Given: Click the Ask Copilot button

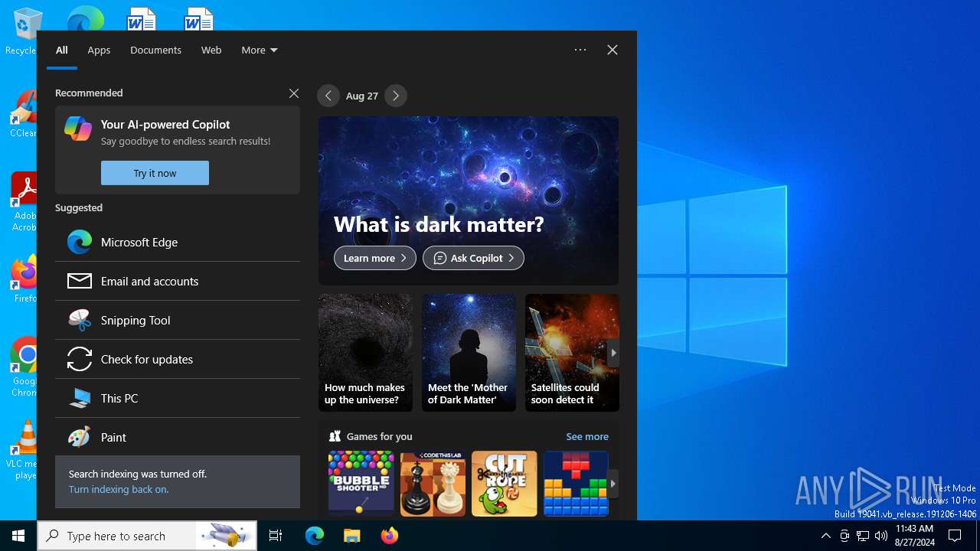Looking at the screenshot, I should point(473,258).
